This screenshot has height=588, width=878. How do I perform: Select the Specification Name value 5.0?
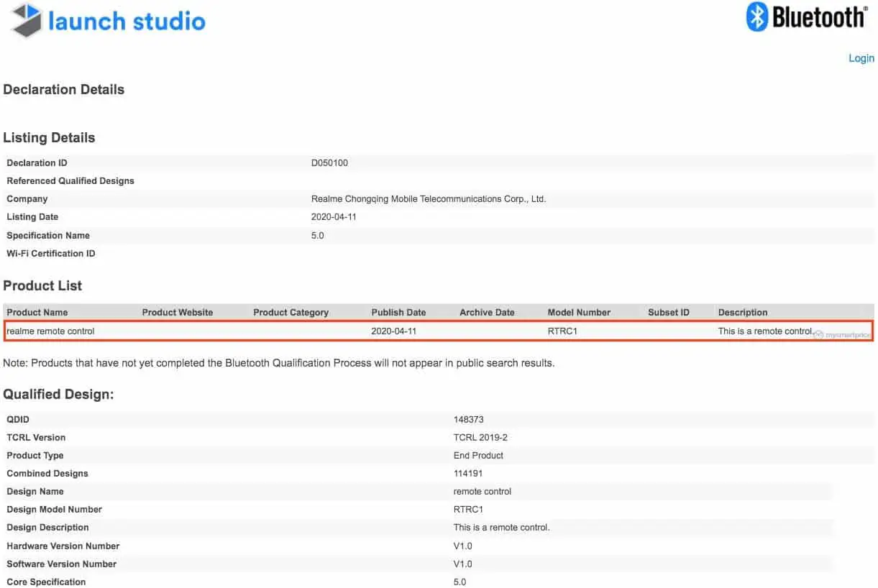[317, 236]
